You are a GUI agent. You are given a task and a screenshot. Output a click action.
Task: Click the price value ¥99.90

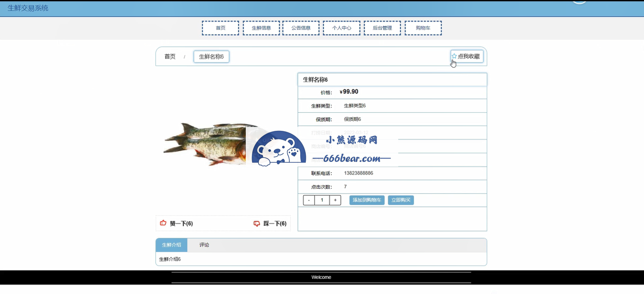(x=349, y=92)
